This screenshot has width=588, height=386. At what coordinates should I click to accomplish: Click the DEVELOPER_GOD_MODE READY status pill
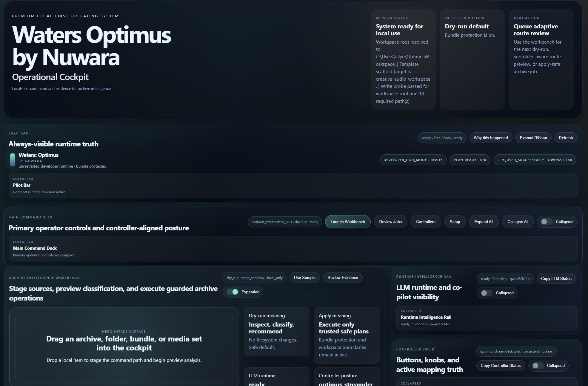click(x=413, y=160)
